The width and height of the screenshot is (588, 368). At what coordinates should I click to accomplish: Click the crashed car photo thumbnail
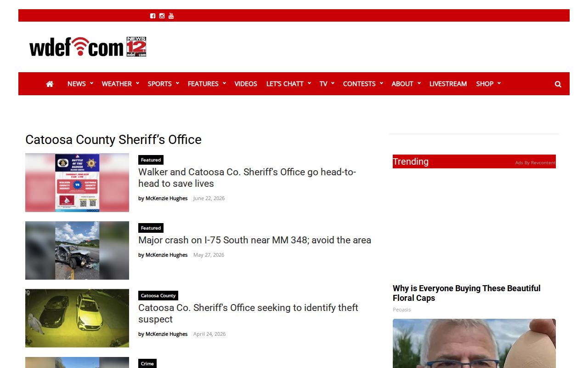click(x=77, y=250)
